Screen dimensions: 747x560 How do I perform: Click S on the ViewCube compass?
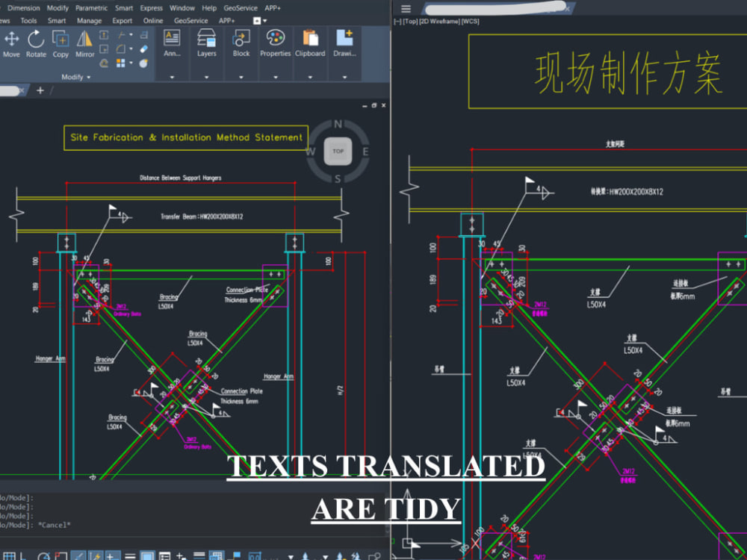pyautogui.click(x=338, y=179)
